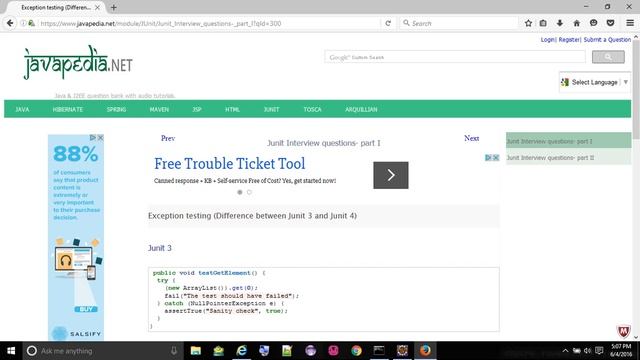Bookmark this page with the star icon
This screenshot has width=640, height=360.
[528, 23]
